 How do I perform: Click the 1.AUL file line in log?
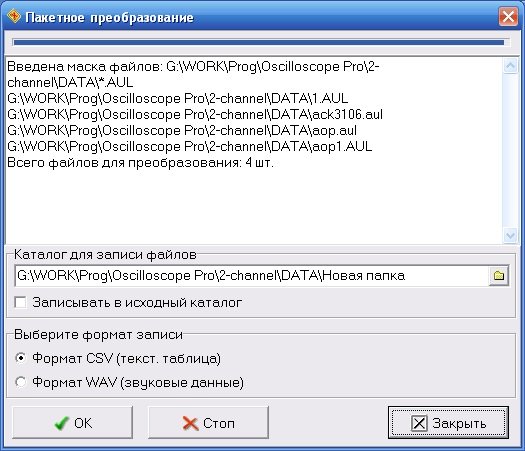[x=178, y=98]
